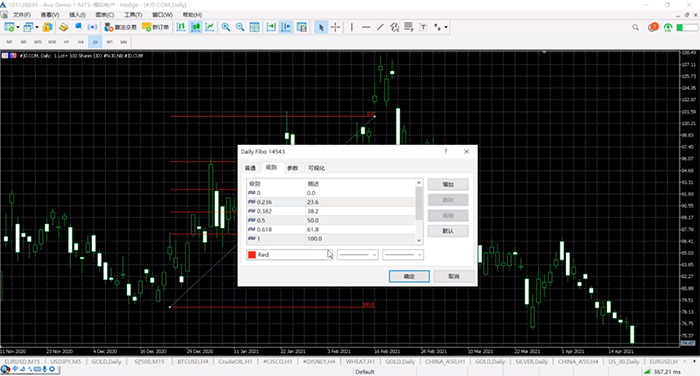
Task: Click the 取消 cancel button
Action: coord(454,276)
